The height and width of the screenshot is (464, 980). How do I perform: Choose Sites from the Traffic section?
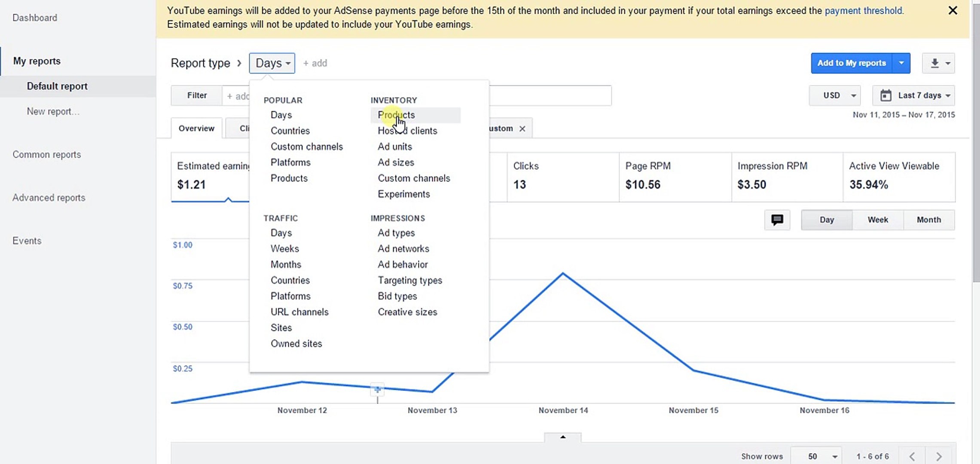[281, 328]
